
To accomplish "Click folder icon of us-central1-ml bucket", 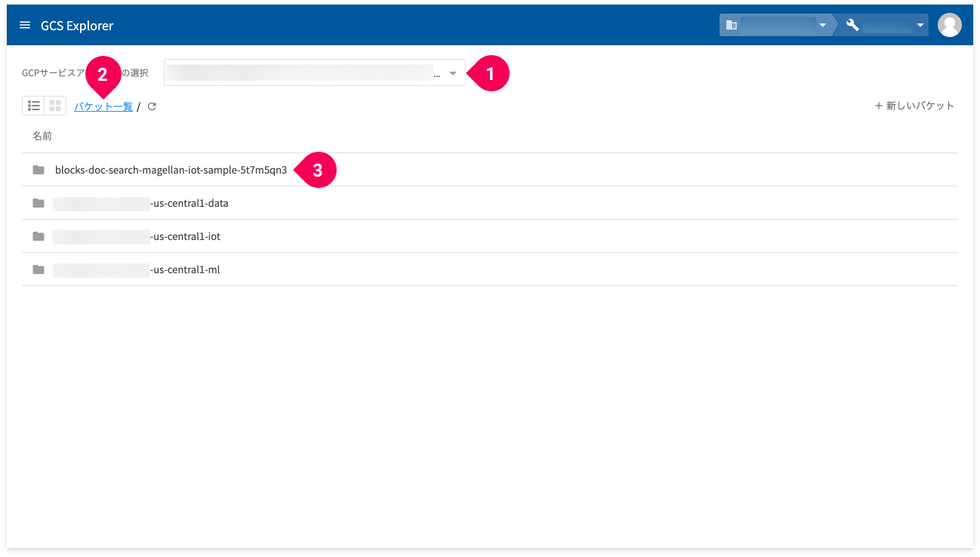I will pos(39,269).
